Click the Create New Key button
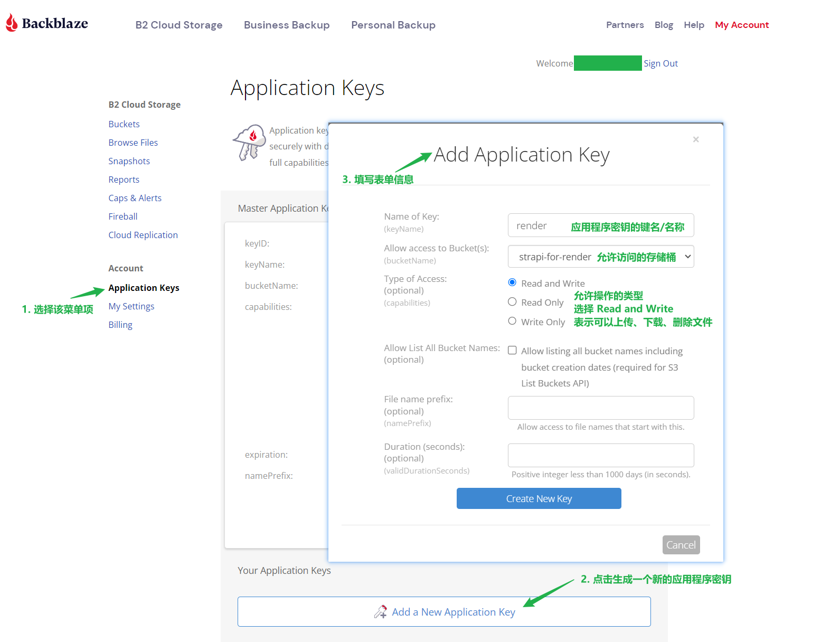The image size is (840, 642). coord(539,498)
